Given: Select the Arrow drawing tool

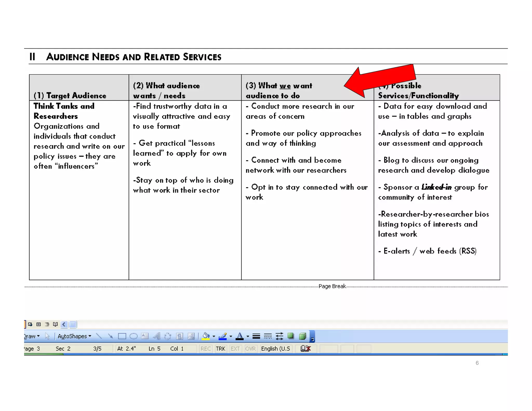Looking at the screenshot, I should click(110, 336).
